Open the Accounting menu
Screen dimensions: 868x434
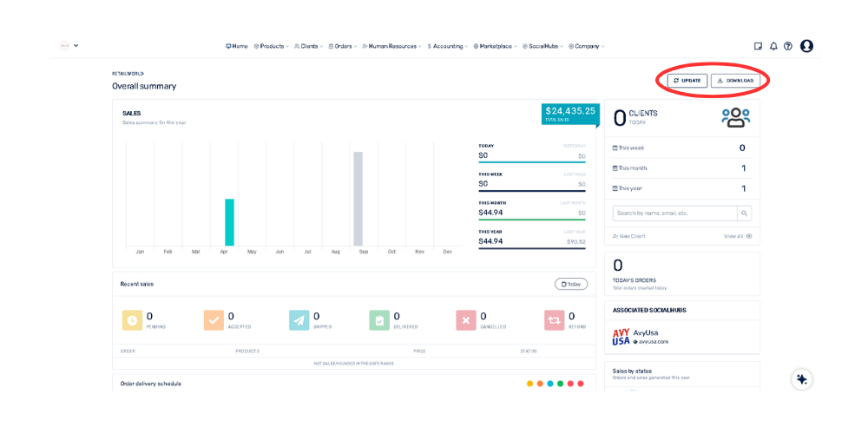(448, 46)
